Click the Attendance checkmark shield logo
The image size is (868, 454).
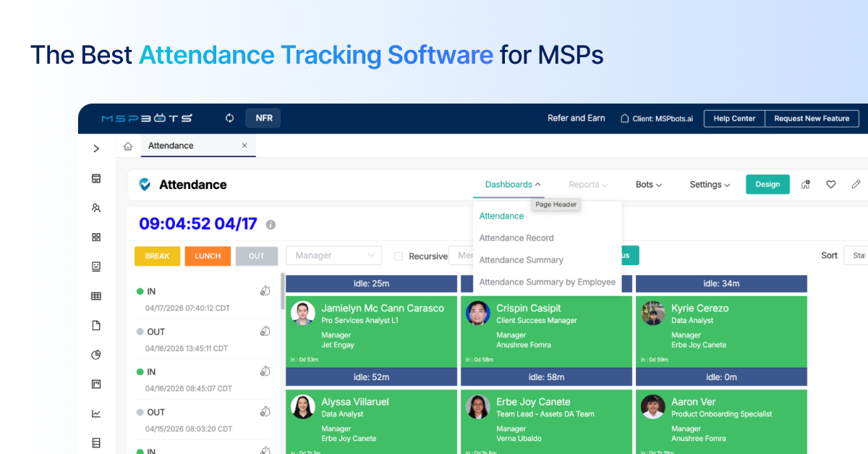pyautogui.click(x=145, y=185)
